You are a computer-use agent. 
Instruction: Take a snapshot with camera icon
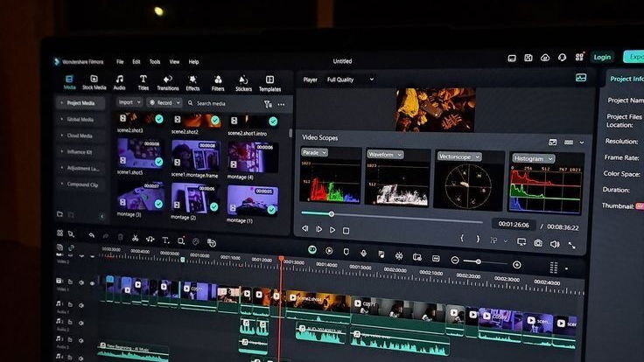[x=537, y=243]
